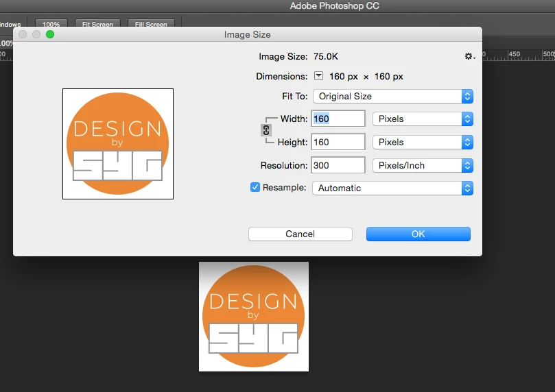Click the green zoom window button
This screenshot has height=392, width=555.
coord(50,34)
